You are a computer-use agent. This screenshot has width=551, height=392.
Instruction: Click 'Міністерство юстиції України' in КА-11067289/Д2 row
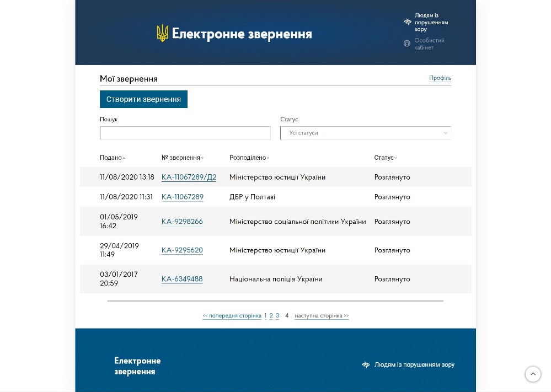click(277, 178)
